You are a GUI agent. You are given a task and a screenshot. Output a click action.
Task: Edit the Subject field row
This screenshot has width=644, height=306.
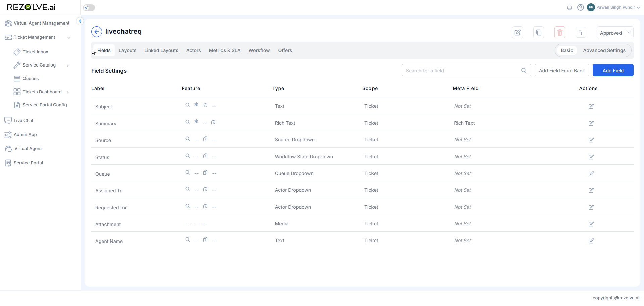pyautogui.click(x=591, y=106)
